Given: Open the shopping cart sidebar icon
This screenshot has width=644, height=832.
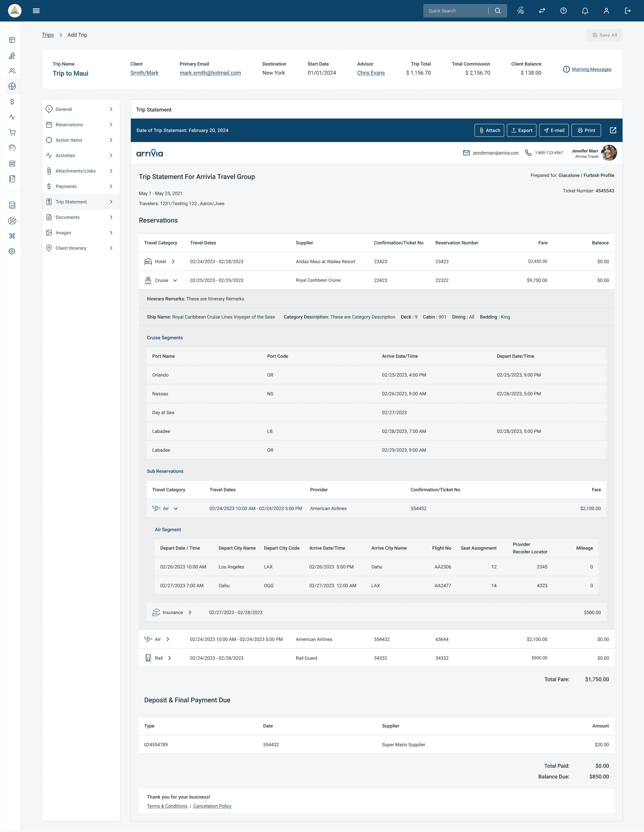Looking at the screenshot, I should point(12,133).
